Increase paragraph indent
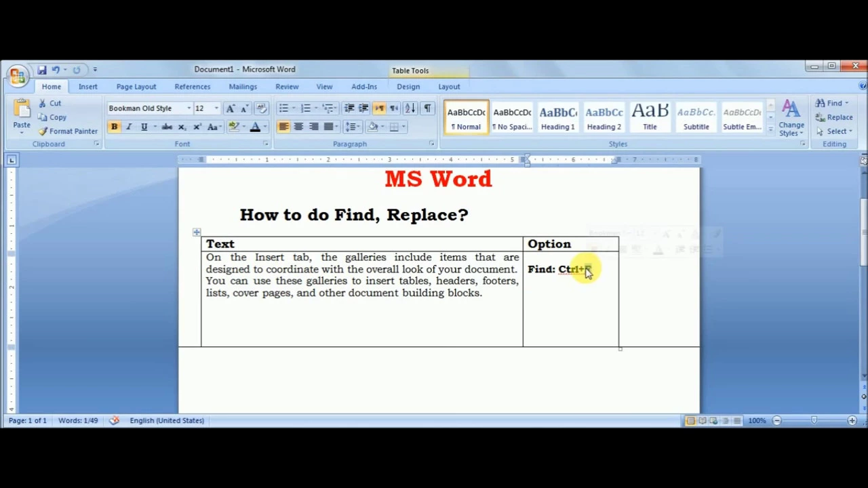The image size is (868, 488). click(363, 108)
